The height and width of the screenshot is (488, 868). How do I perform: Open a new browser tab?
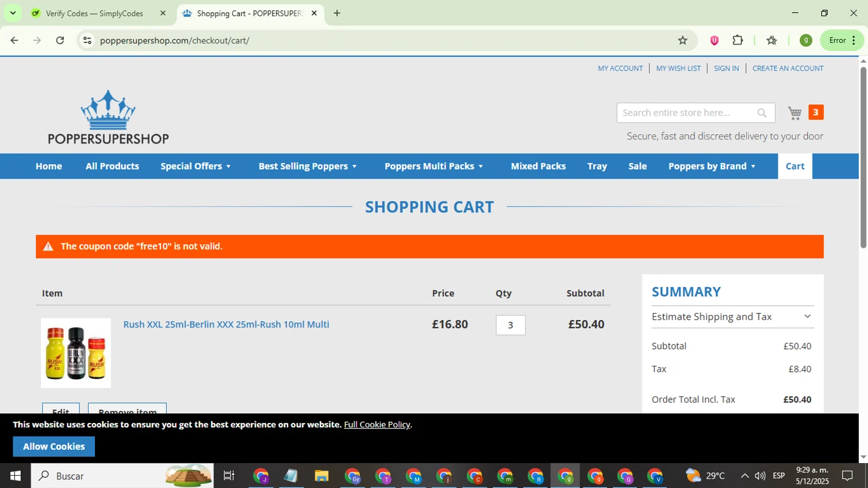pos(337,13)
